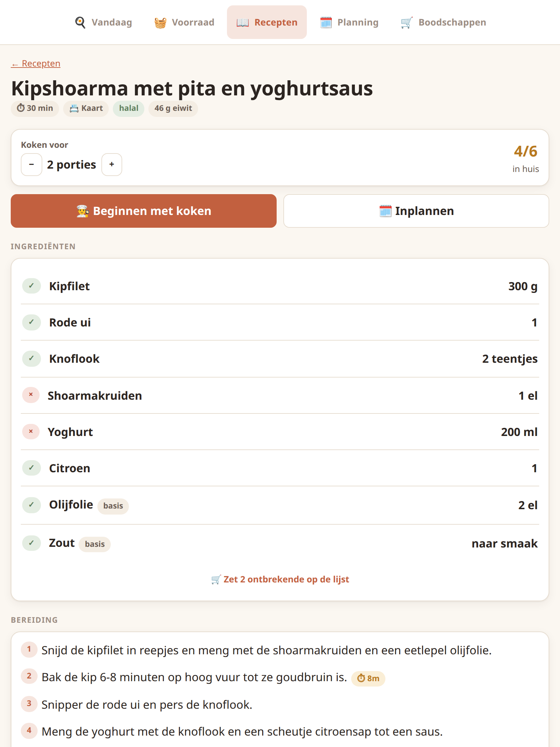Click the 2 teentjes amount for Knoflook
The height and width of the screenshot is (747, 560).
click(510, 359)
